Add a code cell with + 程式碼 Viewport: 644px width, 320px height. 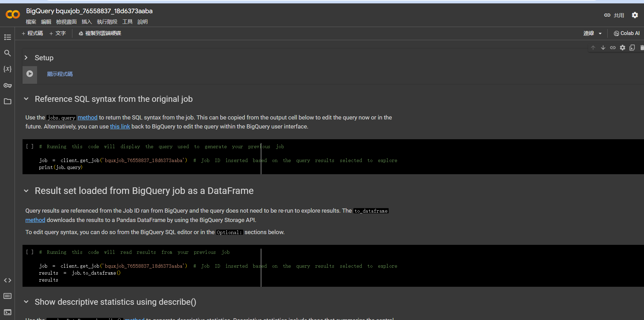32,33
